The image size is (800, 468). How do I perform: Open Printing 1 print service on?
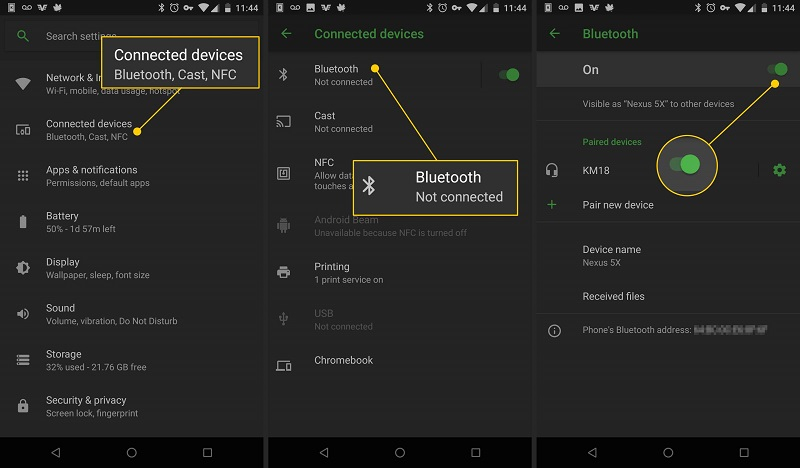click(x=400, y=273)
